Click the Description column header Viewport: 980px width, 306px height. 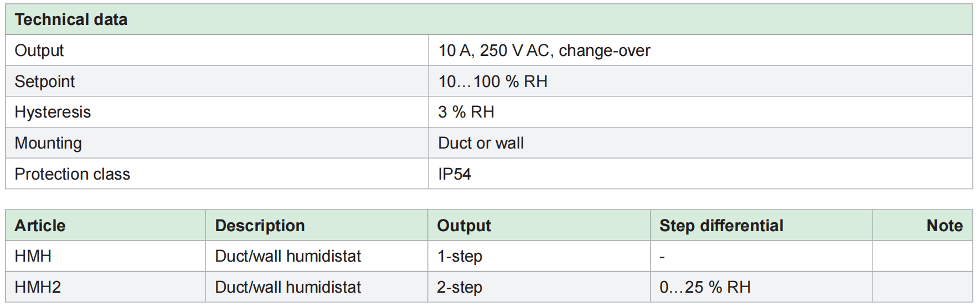click(x=260, y=226)
